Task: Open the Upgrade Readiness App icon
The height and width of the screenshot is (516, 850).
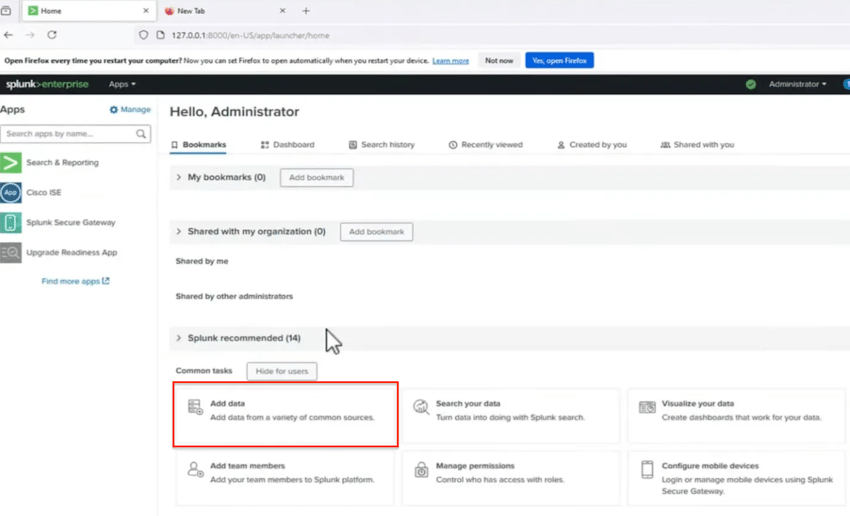Action: pyautogui.click(x=10, y=253)
